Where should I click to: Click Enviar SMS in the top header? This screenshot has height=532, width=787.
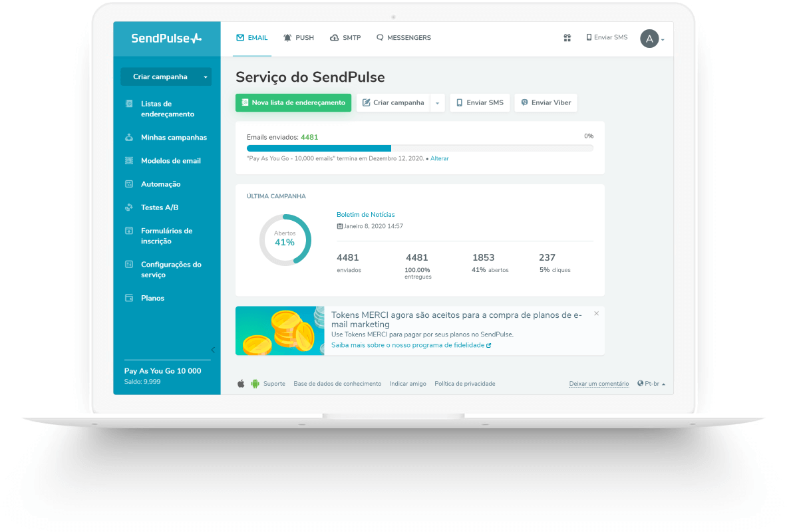coord(607,37)
